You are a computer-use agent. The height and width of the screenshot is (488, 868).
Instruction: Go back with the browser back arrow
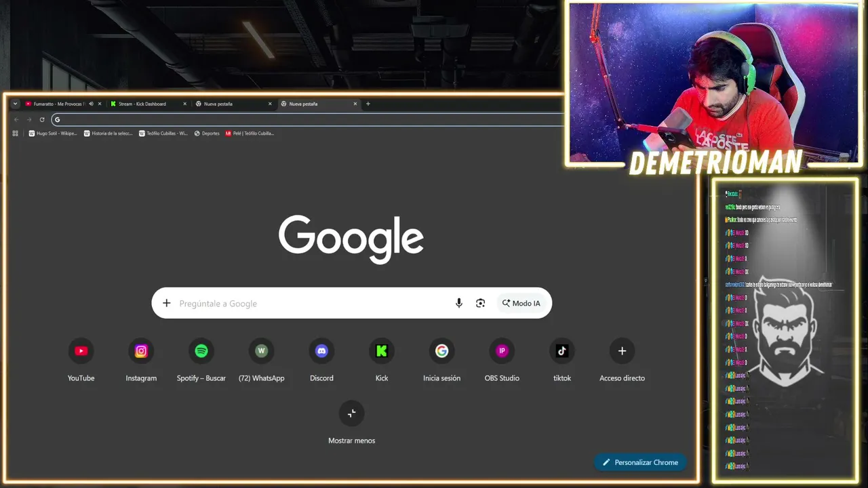(16, 119)
